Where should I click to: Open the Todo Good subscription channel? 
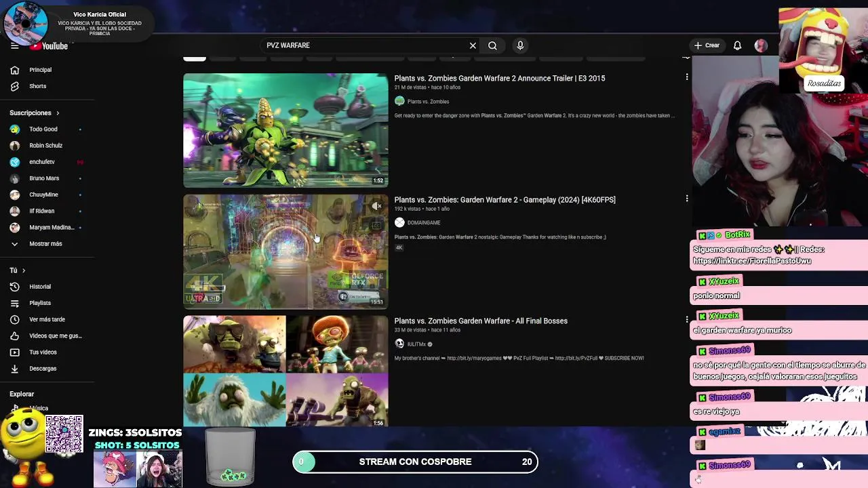tap(45, 129)
